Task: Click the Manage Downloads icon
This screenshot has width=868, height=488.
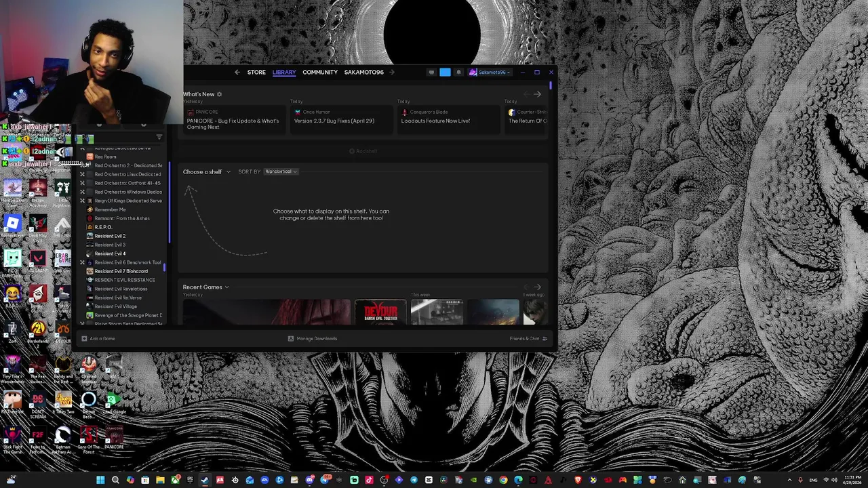Action: 291,338
